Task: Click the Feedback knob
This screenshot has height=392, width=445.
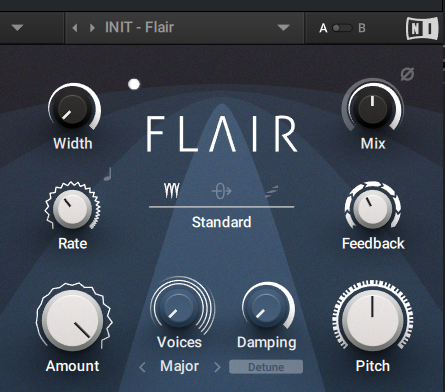Action: [373, 208]
